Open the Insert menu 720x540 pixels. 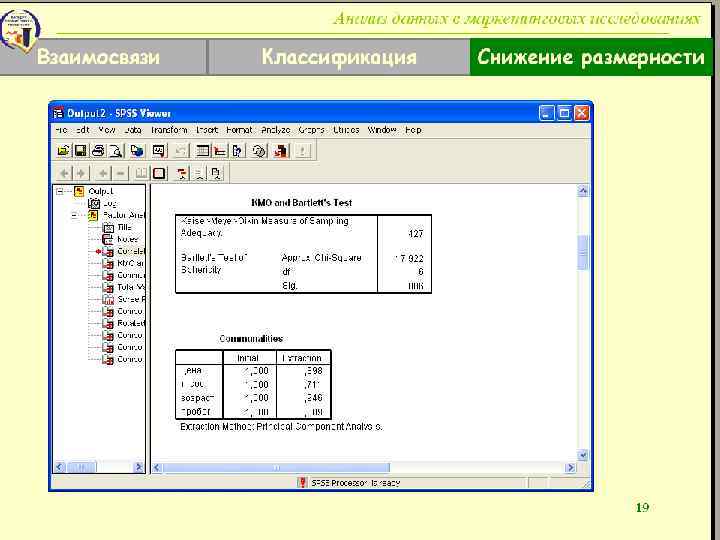pos(207,130)
